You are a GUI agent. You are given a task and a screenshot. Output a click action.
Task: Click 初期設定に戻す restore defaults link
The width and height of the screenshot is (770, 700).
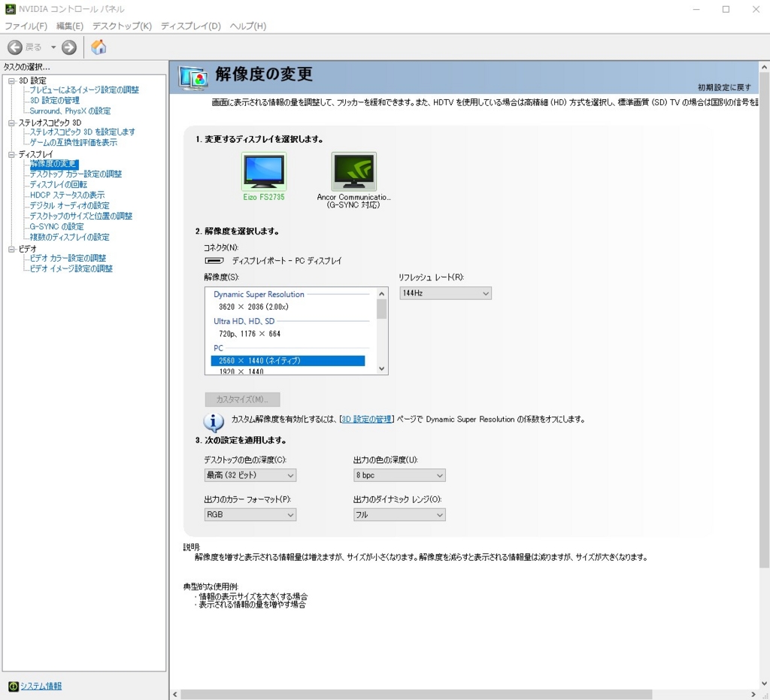[724, 87]
